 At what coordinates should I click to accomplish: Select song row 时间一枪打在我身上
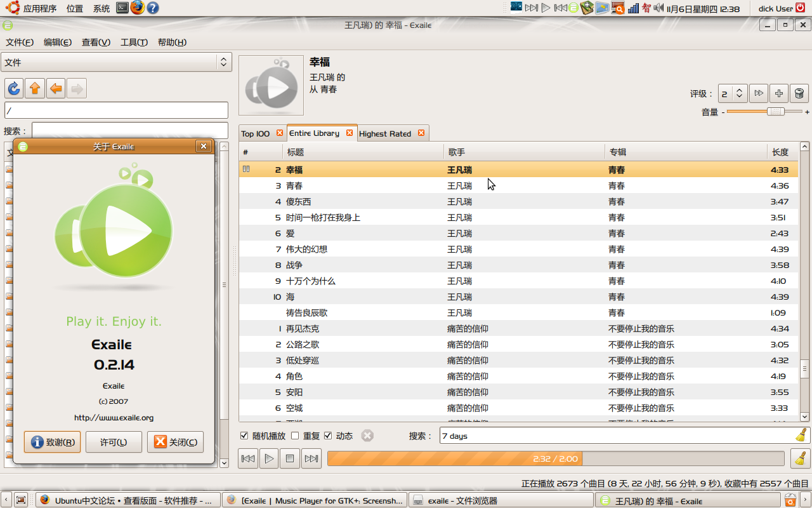(518, 217)
